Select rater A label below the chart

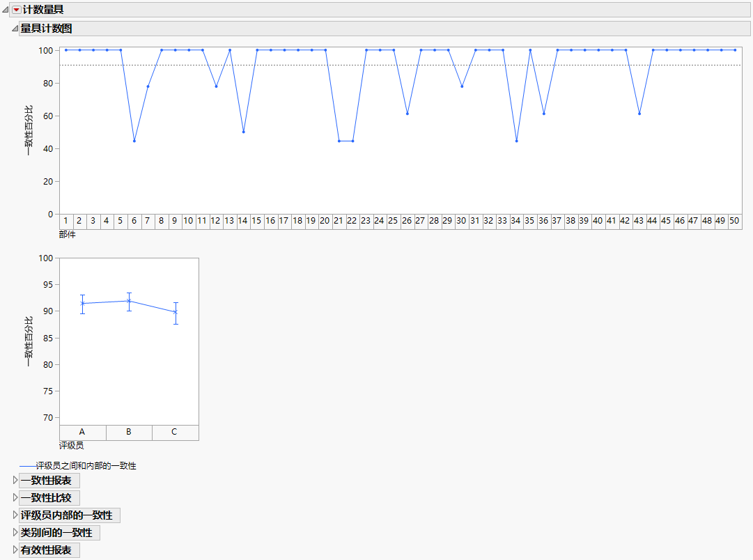(81, 432)
